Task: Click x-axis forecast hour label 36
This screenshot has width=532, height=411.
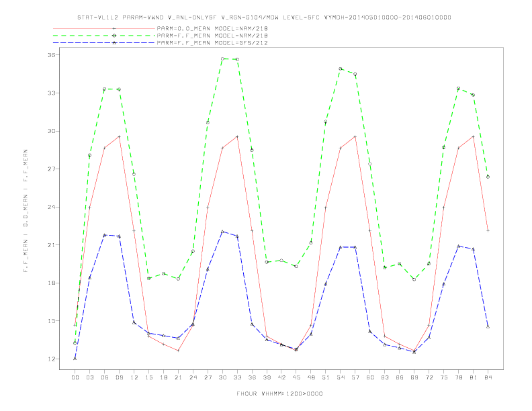Action: [252, 377]
